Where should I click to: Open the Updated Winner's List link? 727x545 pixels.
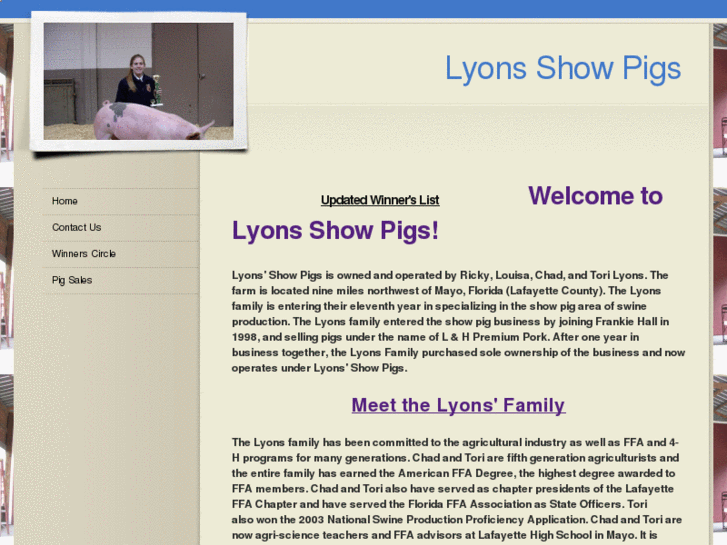(380, 200)
